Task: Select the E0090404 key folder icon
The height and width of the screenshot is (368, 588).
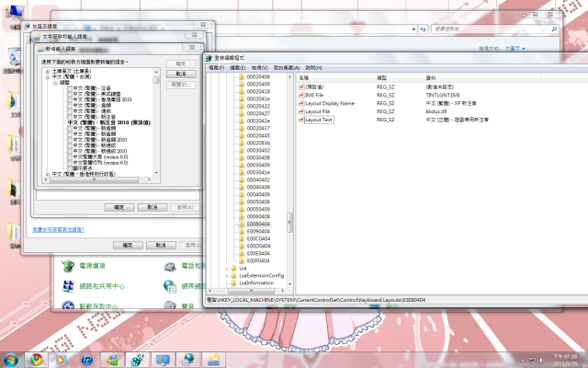Action: (x=242, y=231)
